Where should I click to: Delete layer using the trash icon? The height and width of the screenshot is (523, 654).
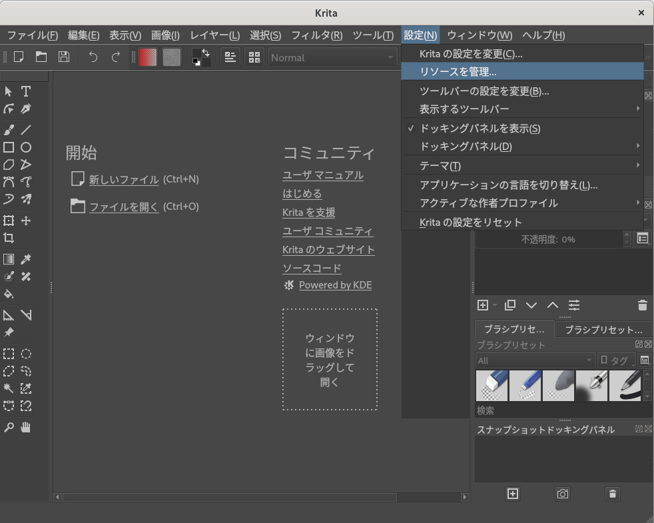(642, 305)
